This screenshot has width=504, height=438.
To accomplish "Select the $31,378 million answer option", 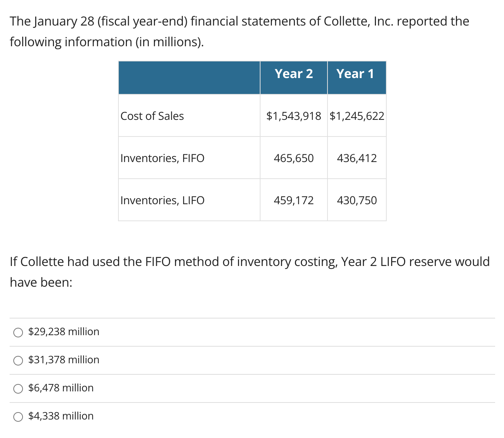I will click(17, 360).
